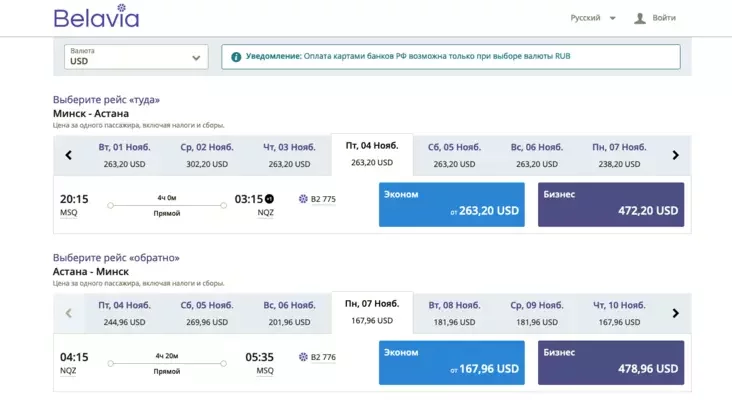Click the B2 776 flight number
This screenshot has height=401, width=732.
pyautogui.click(x=323, y=357)
